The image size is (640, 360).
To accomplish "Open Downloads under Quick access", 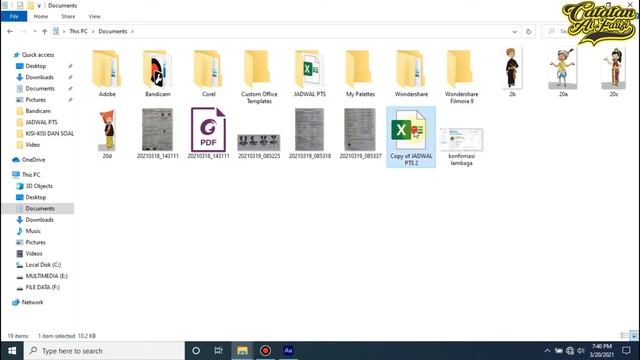I will pos(39,77).
